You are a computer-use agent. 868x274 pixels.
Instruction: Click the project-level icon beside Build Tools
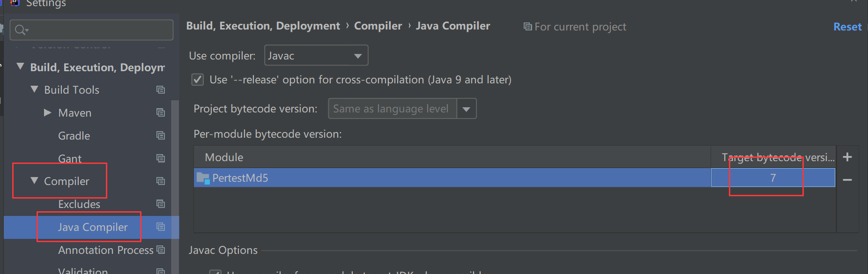[x=161, y=90]
